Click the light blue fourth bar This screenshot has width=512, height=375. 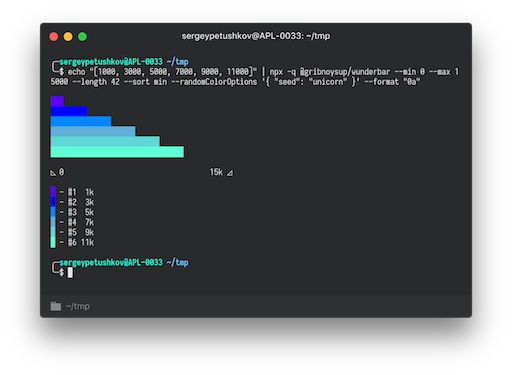(93, 131)
